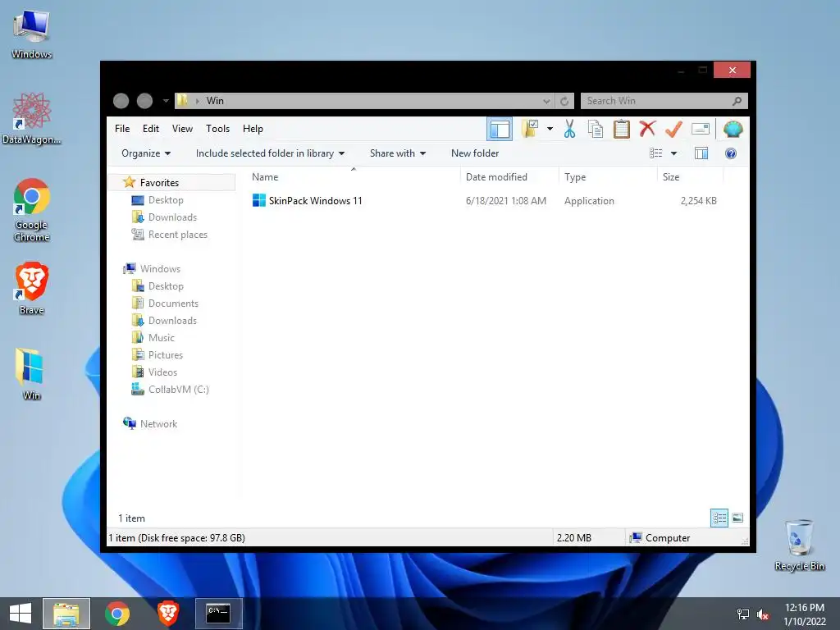This screenshot has height=630, width=840.
Task: Click the Start button on taskbar
Action: 21,614
